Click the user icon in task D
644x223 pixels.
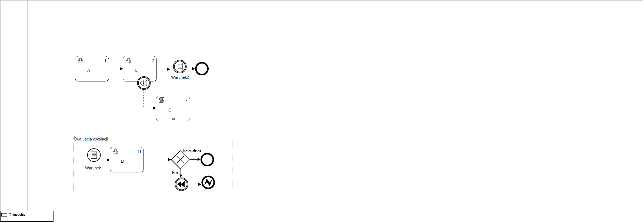tap(115, 151)
